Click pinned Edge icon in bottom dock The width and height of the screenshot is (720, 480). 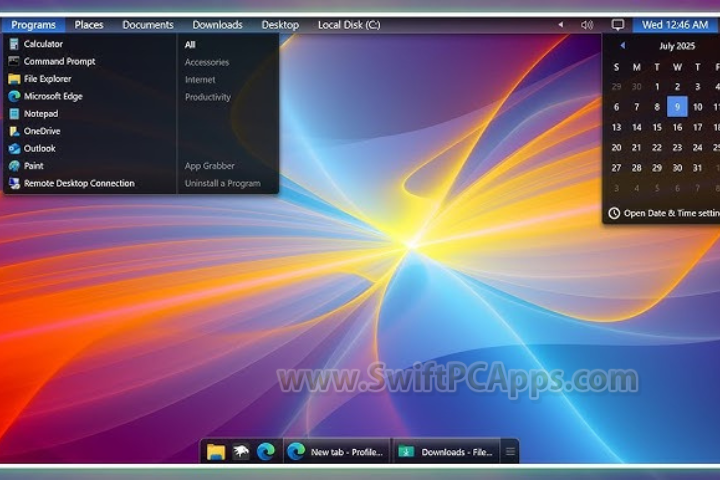coord(266,452)
